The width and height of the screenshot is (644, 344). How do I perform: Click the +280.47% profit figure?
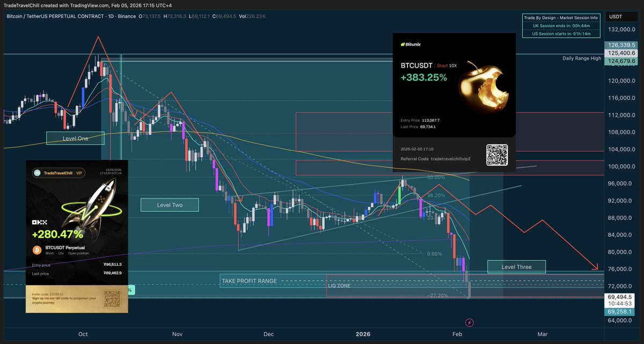coord(57,235)
